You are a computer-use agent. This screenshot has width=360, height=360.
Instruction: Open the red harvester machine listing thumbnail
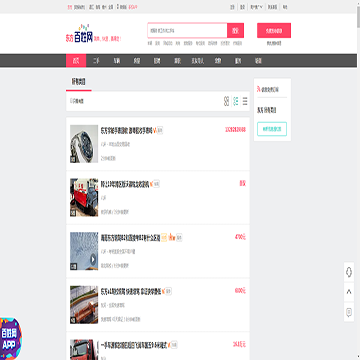point(84,198)
